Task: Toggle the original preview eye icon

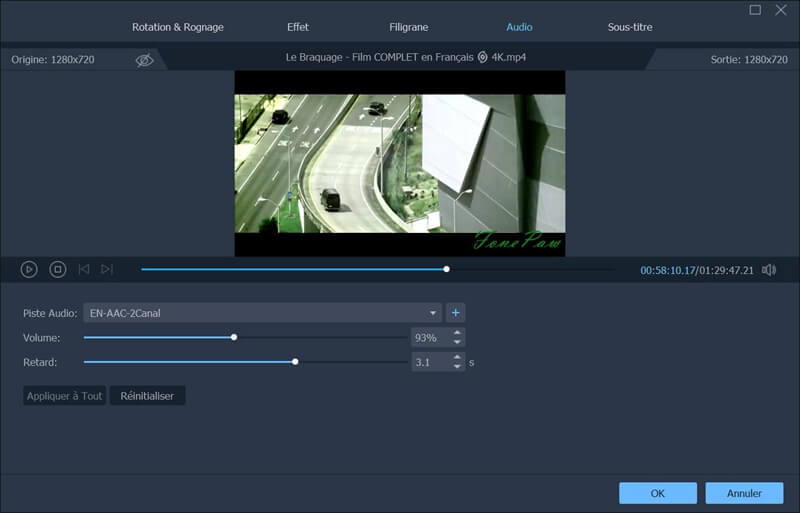Action: point(144,60)
